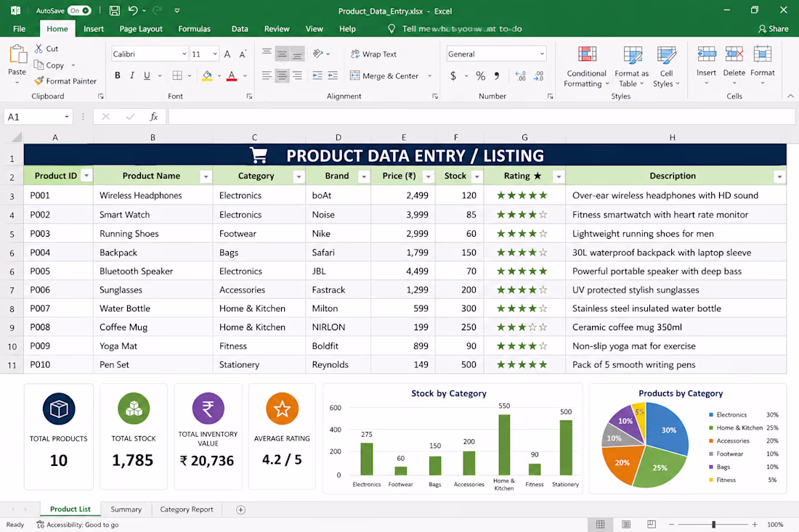
Task: Toggle Center horizontal alignment
Action: [x=282, y=75]
